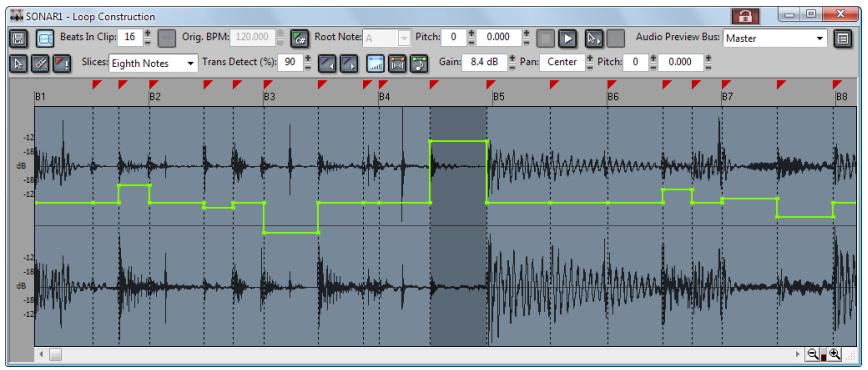This screenshot has height=370, width=868.
Task: Decrease the slice Gain value
Action: point(512,67)
